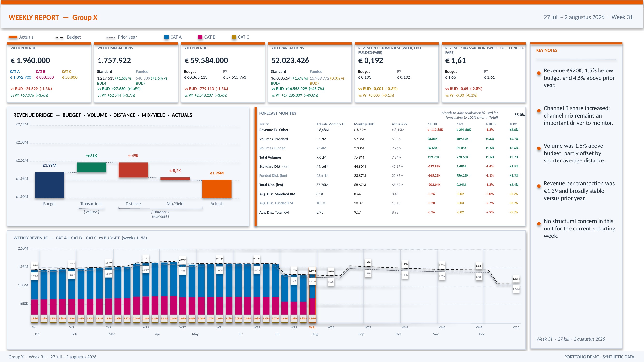Click the Channel B share increased note
This screenshot has height=362, width=644.
[578, 115]
